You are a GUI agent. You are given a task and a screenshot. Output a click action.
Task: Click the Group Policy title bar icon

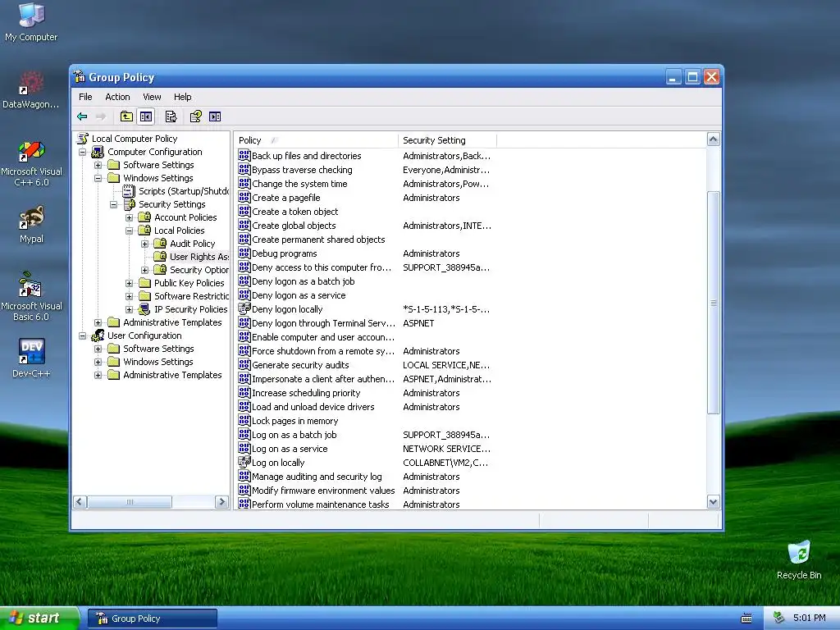coord(80,77)
